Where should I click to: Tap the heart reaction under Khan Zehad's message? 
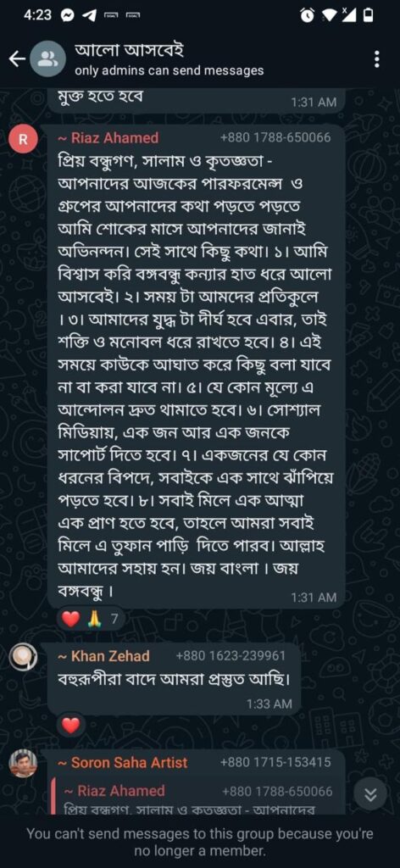click(x=71, y=726)
